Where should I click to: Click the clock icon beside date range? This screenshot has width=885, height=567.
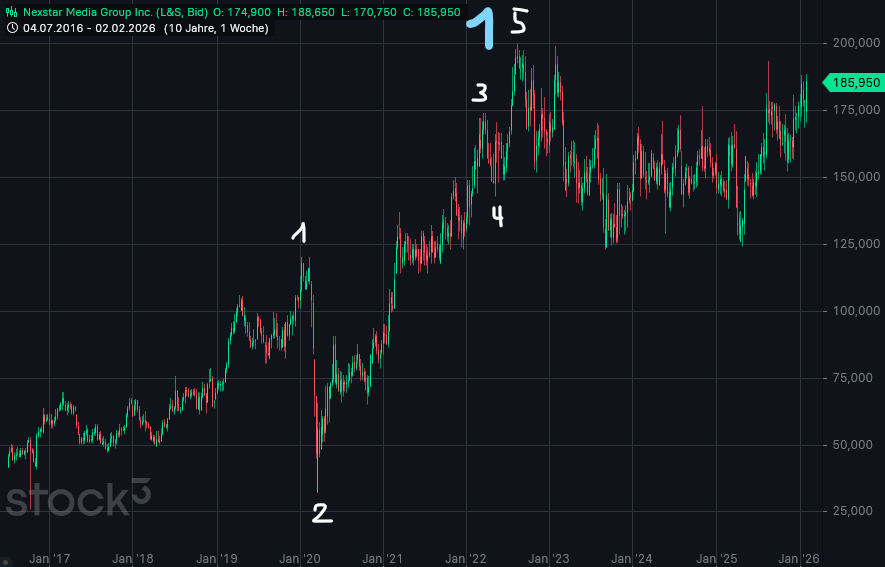pyautogui.click(x=12, y=28)
